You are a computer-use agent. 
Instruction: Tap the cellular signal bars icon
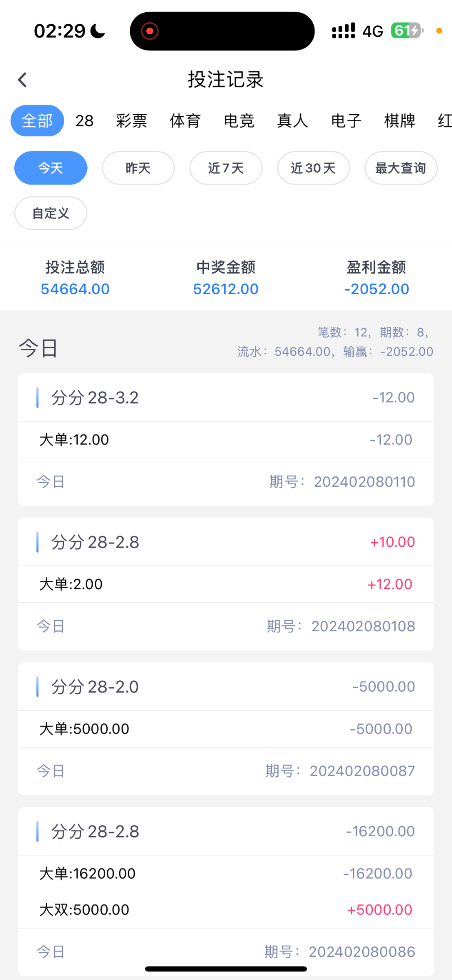click(343, 31)
